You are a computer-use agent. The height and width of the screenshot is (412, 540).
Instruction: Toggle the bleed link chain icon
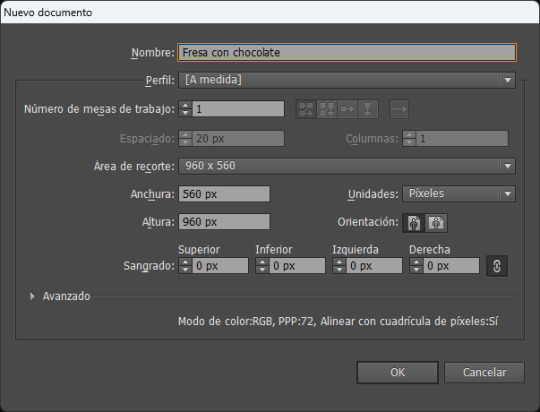pyautogui.click(x=497, y=266)
